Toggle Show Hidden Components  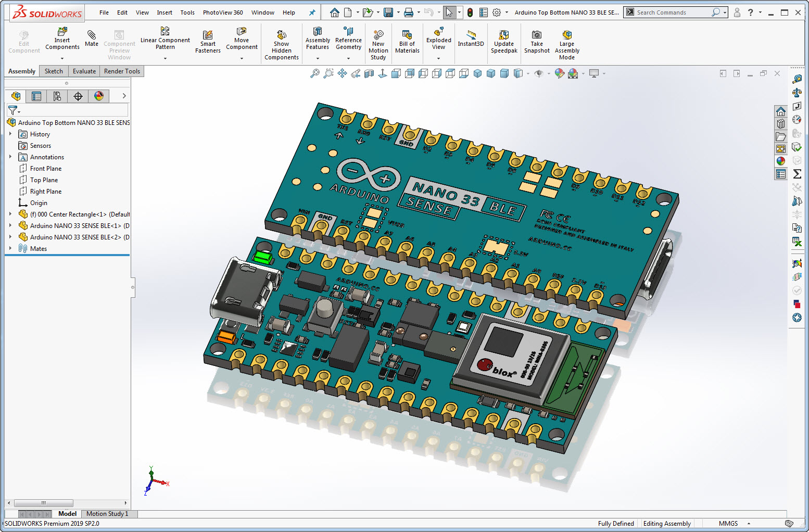click(282, 45)
